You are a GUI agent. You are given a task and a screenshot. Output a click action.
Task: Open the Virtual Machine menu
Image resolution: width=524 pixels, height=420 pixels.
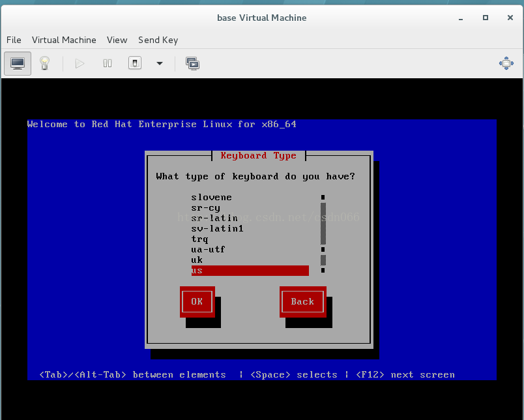coord(64,40)
